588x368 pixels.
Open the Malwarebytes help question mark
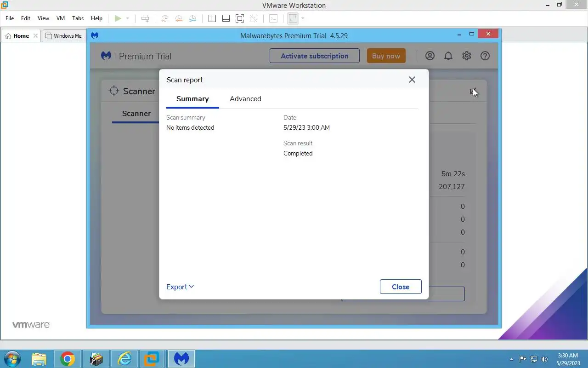click(485, 56)
